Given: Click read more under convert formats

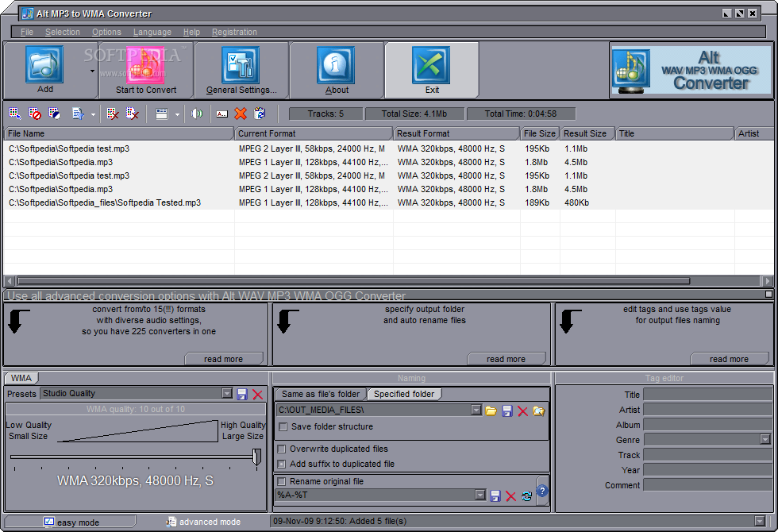Looking at the screenshot, I should [x=223, y=359].
